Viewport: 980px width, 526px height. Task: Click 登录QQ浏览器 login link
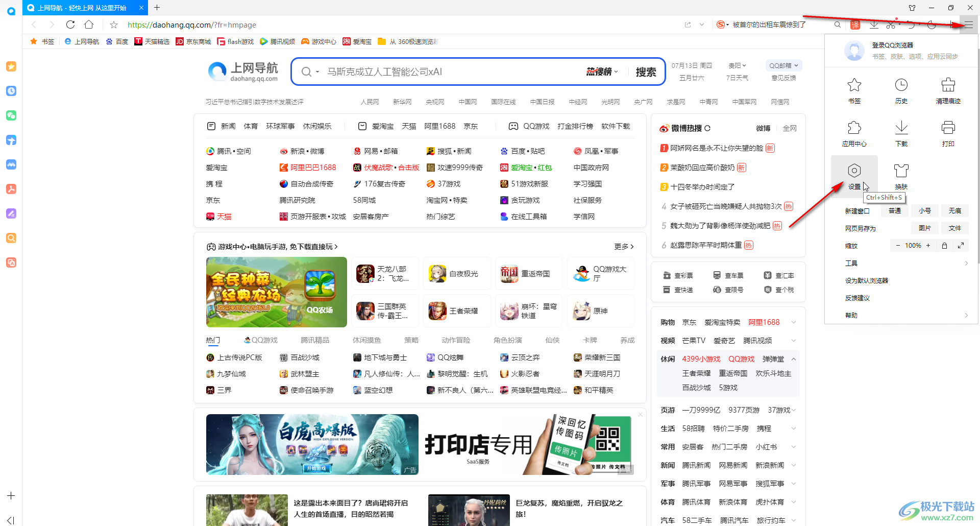[893, 45]
